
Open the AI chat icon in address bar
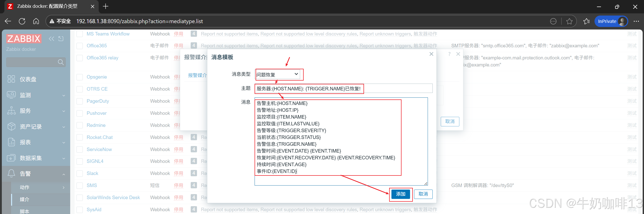(553, 21)
